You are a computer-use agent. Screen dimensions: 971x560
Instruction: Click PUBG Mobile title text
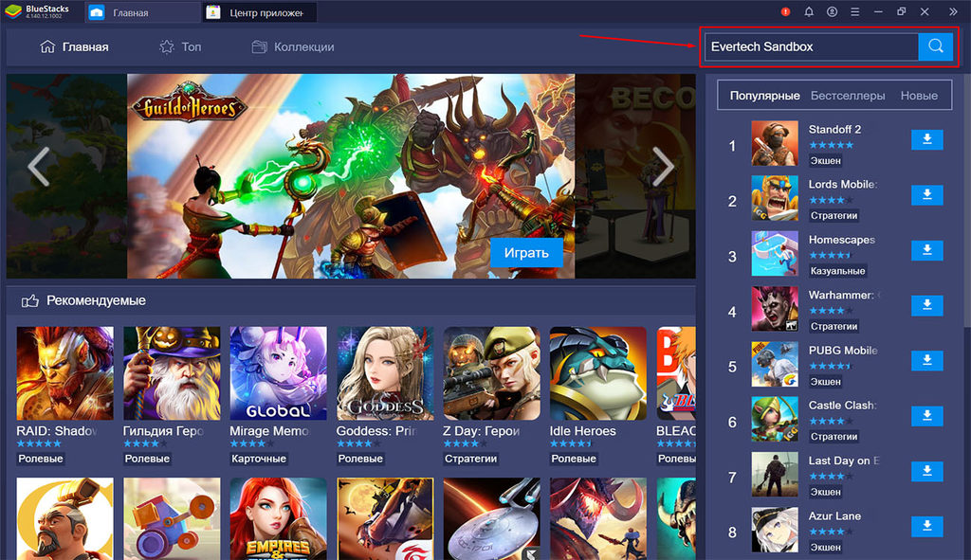[843, 351]
